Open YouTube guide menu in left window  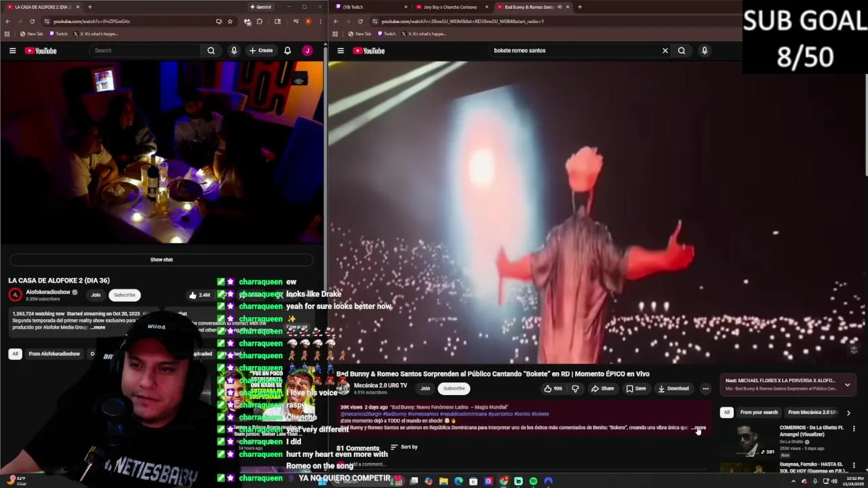point(12,51)
